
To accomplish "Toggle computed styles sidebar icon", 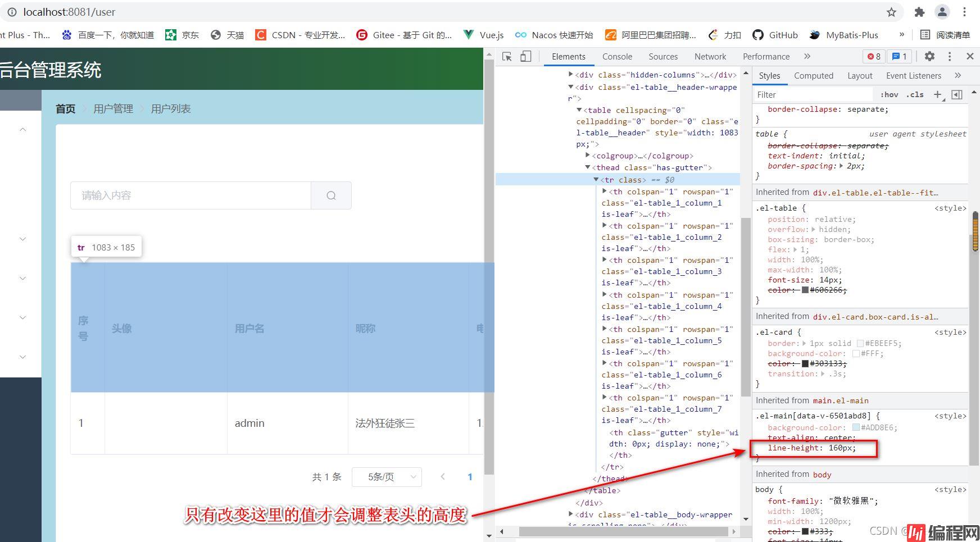I will (x=957, y=94).
